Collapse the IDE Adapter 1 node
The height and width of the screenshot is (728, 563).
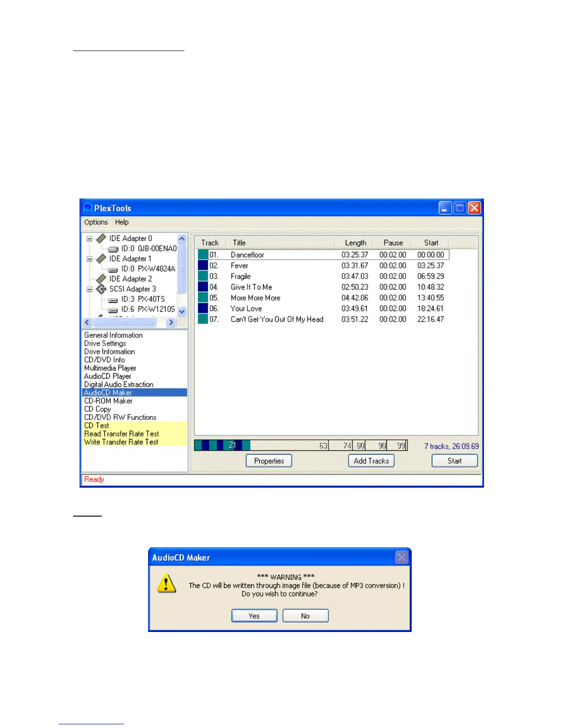90,259
